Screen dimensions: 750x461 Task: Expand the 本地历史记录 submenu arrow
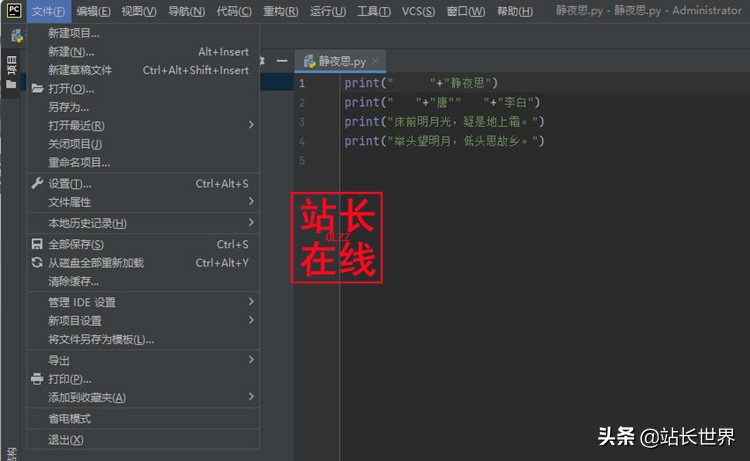[251, 222]
